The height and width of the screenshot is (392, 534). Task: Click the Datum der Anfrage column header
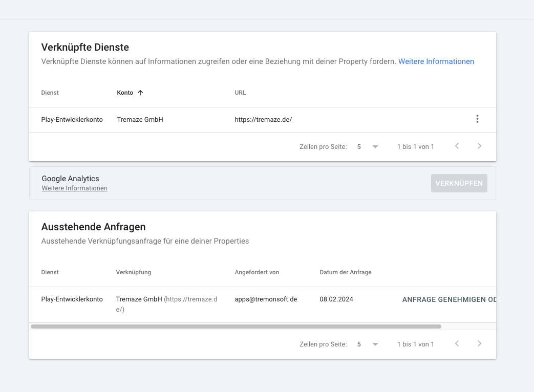[345, 272]
